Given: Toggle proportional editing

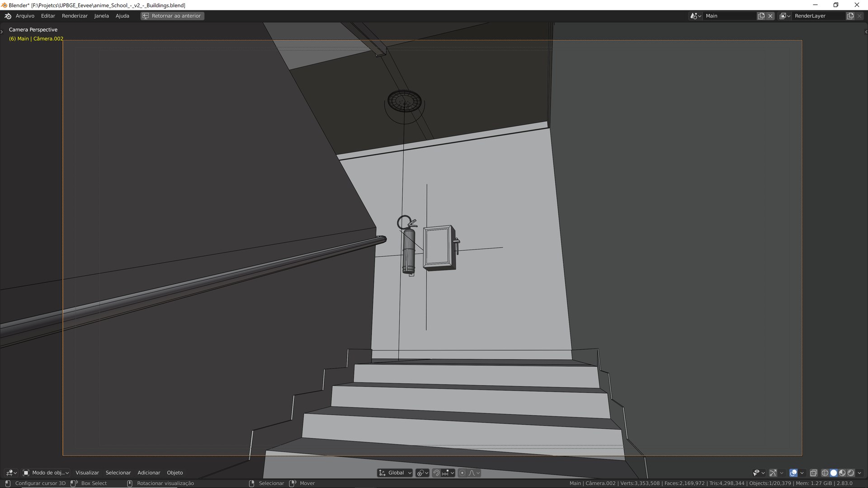Looking at the screenshot, I should click(x=462, y=473).
